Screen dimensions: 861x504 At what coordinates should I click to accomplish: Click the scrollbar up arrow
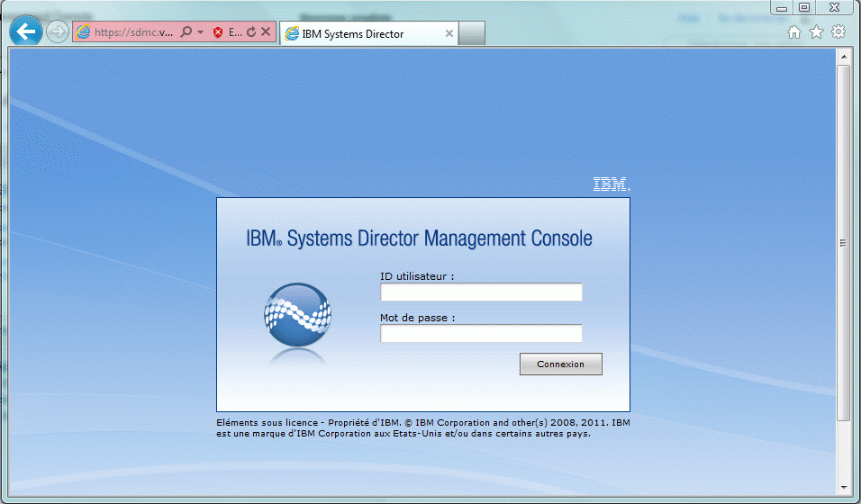(843, 57)
